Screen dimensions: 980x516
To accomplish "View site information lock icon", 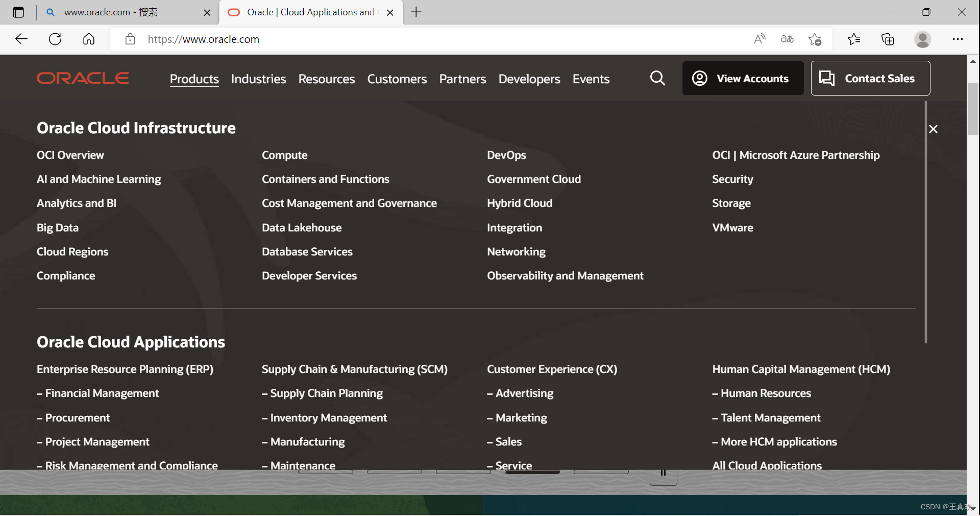I will coord(130,39).
